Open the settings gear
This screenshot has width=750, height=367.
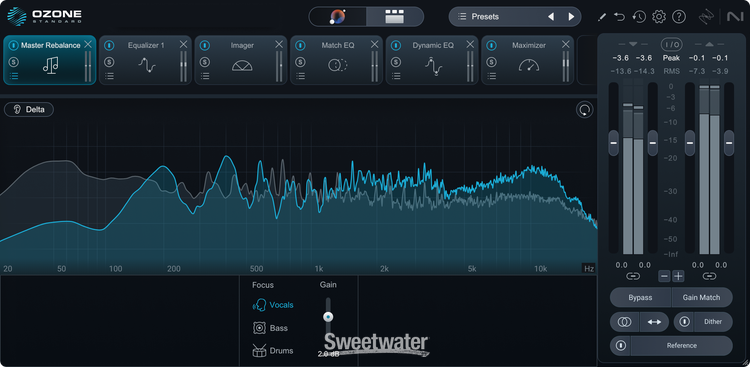[x=659, y=17]
